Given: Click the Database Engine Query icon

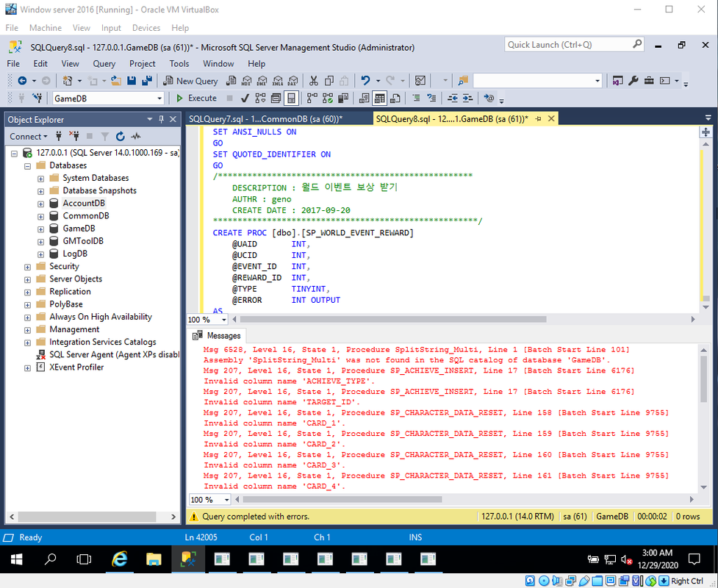Looking at the screenshot, I should 231,81.
